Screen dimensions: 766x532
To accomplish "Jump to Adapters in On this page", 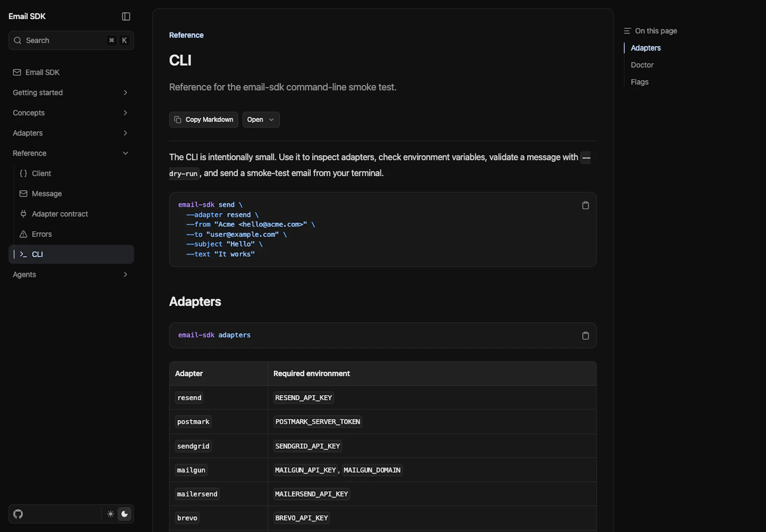I will 645,48.
